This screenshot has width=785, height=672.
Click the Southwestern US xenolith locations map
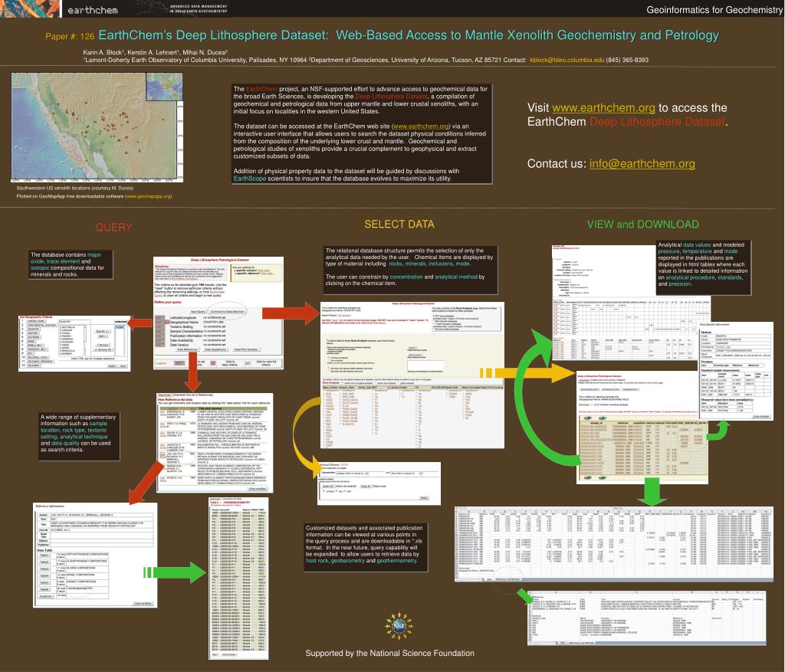click(97, 127)
